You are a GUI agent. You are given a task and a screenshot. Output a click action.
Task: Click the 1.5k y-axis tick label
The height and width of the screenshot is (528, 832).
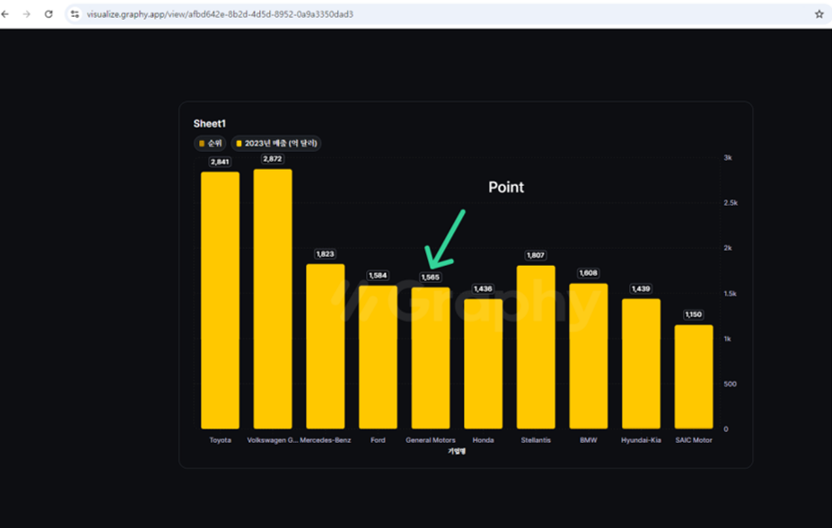pos(730,293)
